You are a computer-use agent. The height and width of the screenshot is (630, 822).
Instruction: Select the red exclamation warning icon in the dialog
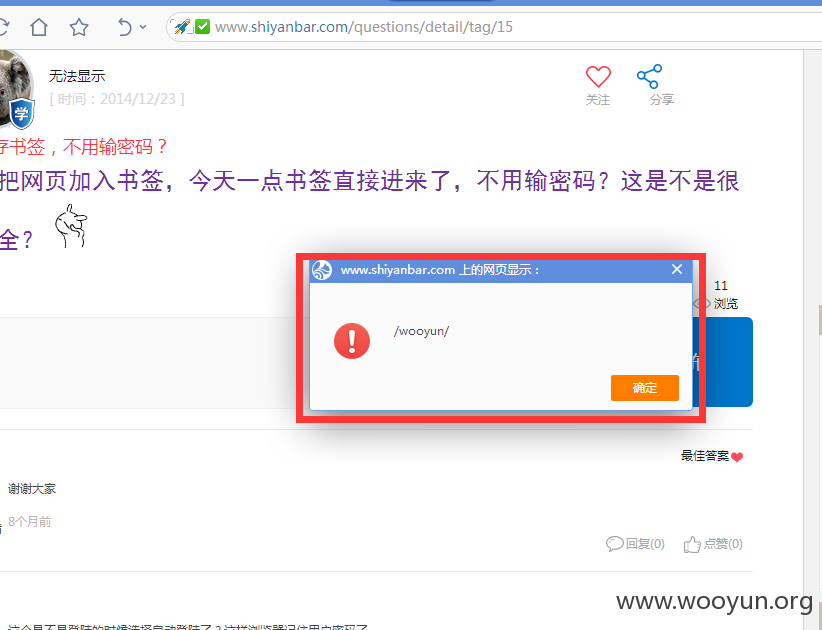point(352,341)
